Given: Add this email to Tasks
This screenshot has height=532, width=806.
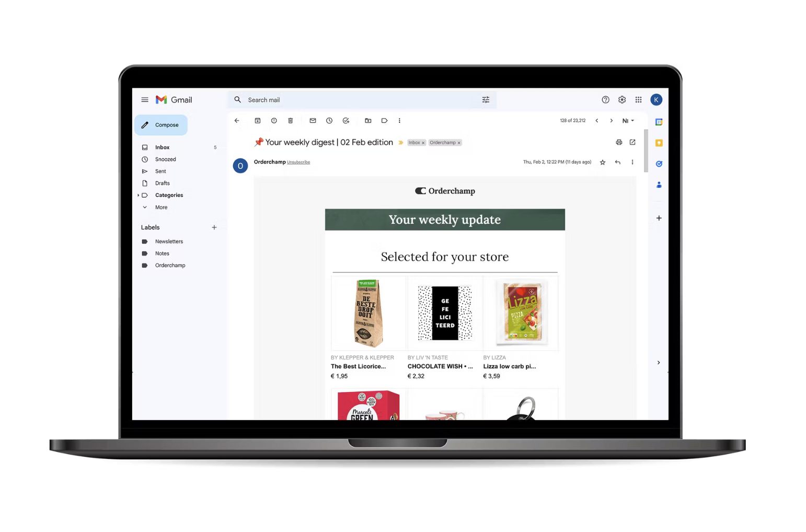Looking at the screenshot, I should coord(346,121).
